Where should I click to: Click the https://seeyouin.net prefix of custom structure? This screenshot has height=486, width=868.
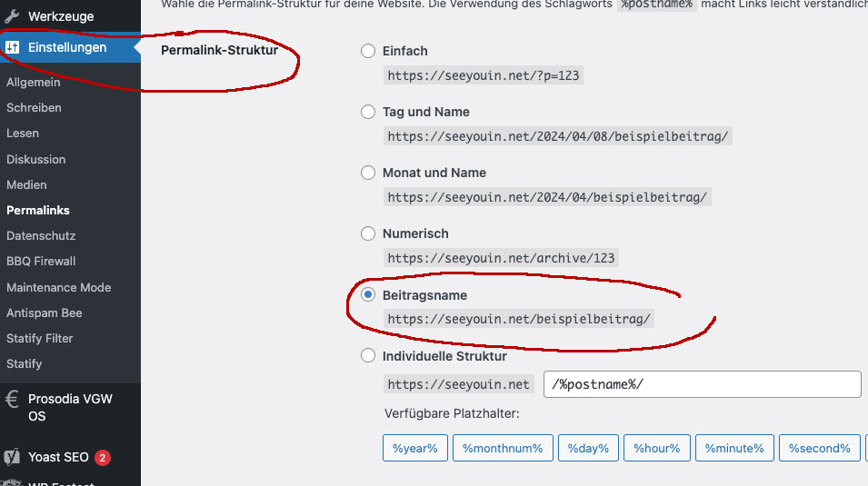click(x=458, y=384)
